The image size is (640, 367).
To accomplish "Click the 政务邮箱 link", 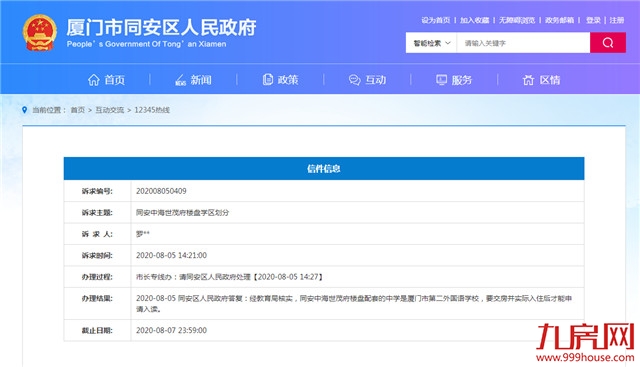I will click(x=559, y=20).
